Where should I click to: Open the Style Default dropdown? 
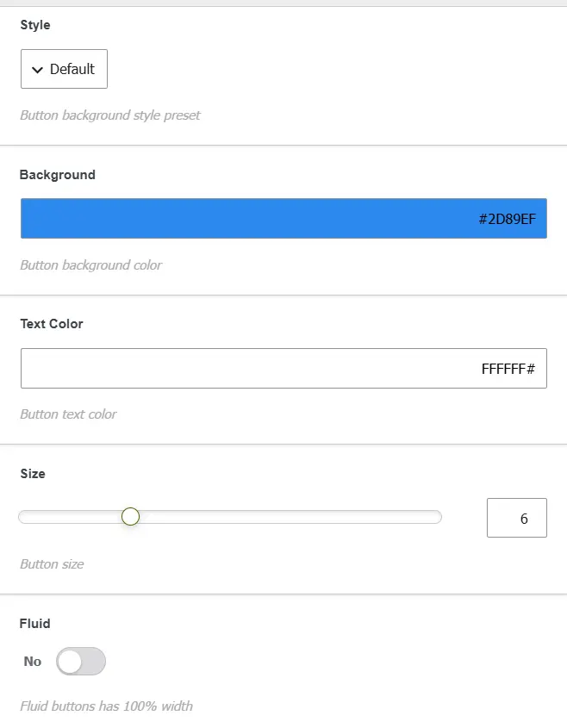point(64,69)
